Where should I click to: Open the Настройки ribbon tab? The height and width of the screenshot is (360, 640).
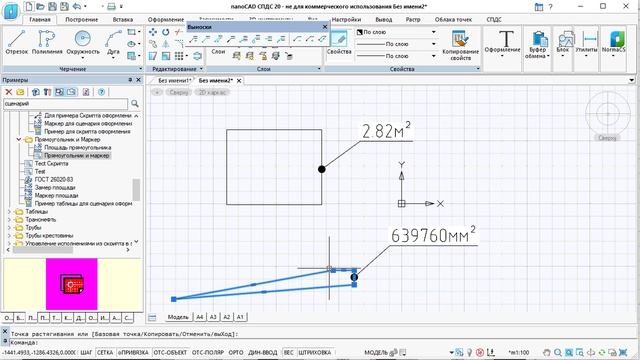click(x=346, y=19)
